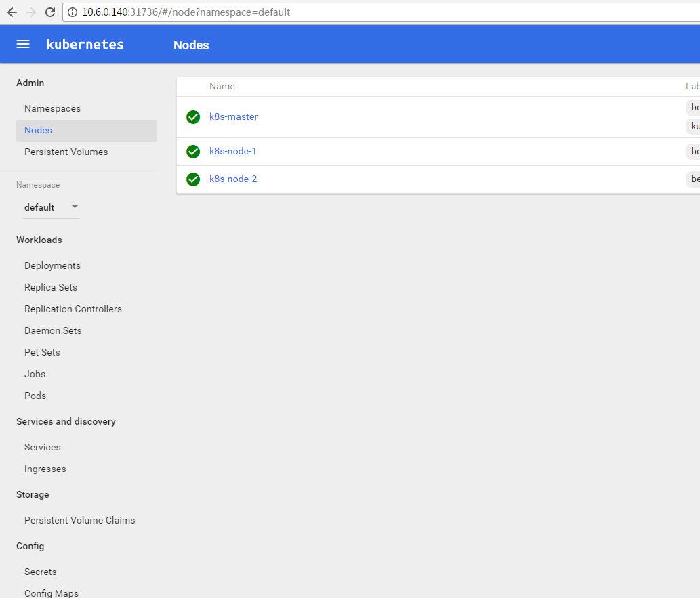Click the browser forward arrow
The image size is (700, 598).
pyautogui.click(x=30, y=12)
